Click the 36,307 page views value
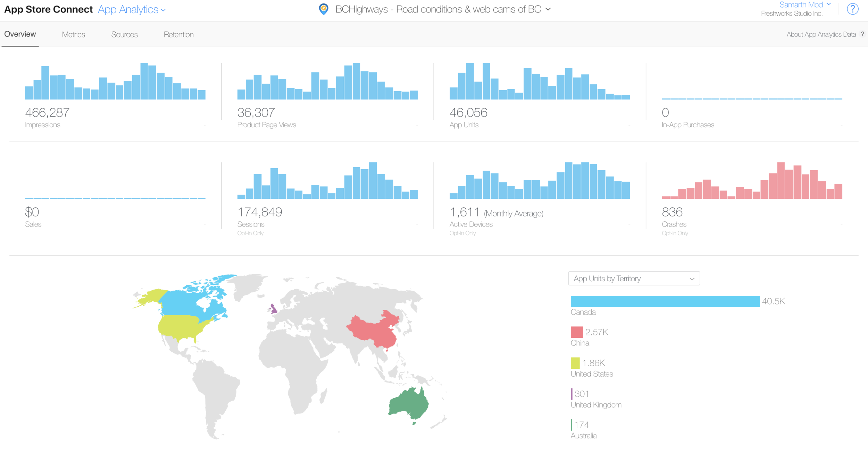 click(x=256, y=112)
